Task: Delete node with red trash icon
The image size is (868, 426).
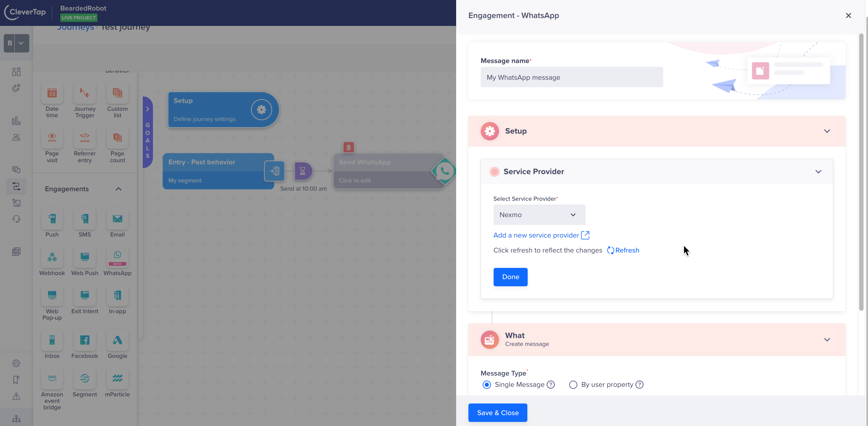Action: coord(348,148)
